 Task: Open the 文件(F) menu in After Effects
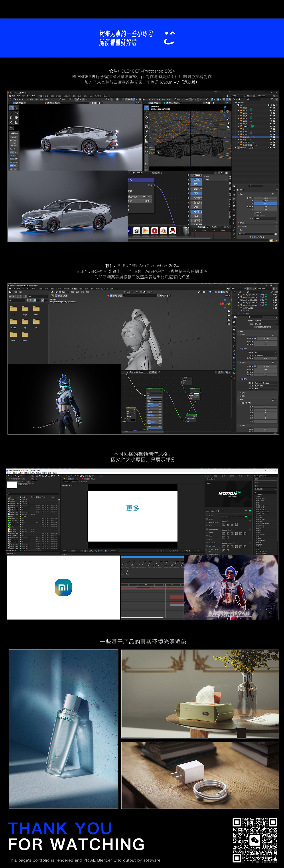point(9,473)
